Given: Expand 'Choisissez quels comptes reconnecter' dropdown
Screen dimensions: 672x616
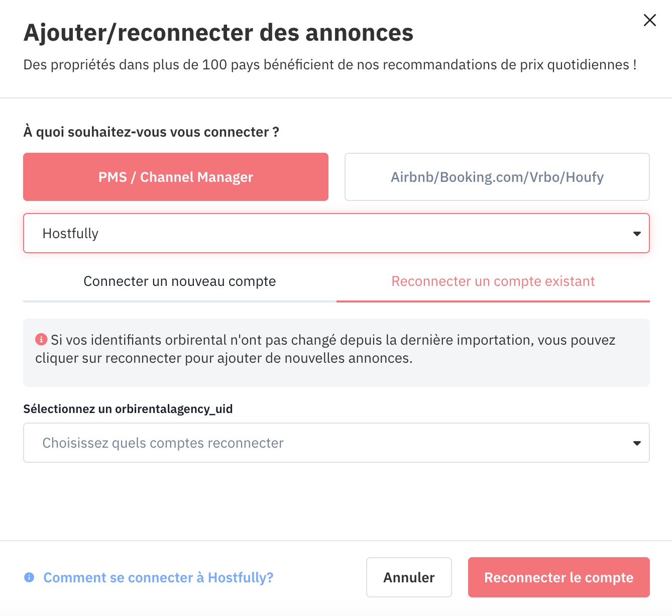Looking at the screenshot, I should click(337, 443).
